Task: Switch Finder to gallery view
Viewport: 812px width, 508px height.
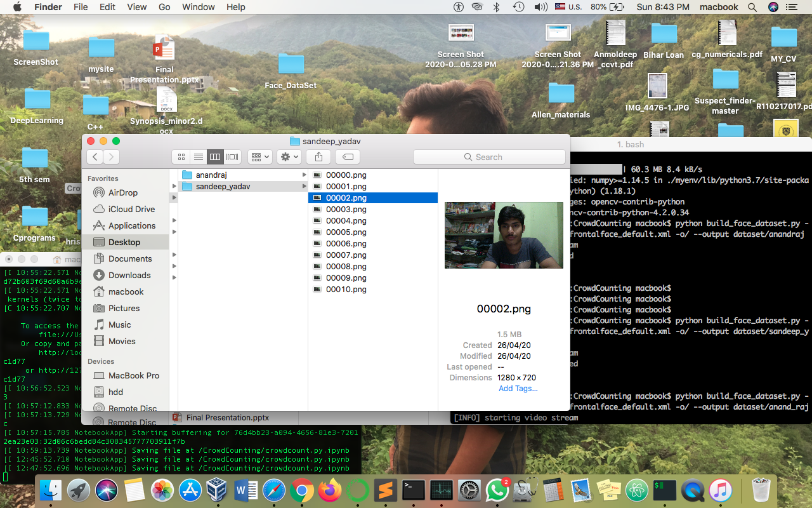Action: [x=232, y=157]
